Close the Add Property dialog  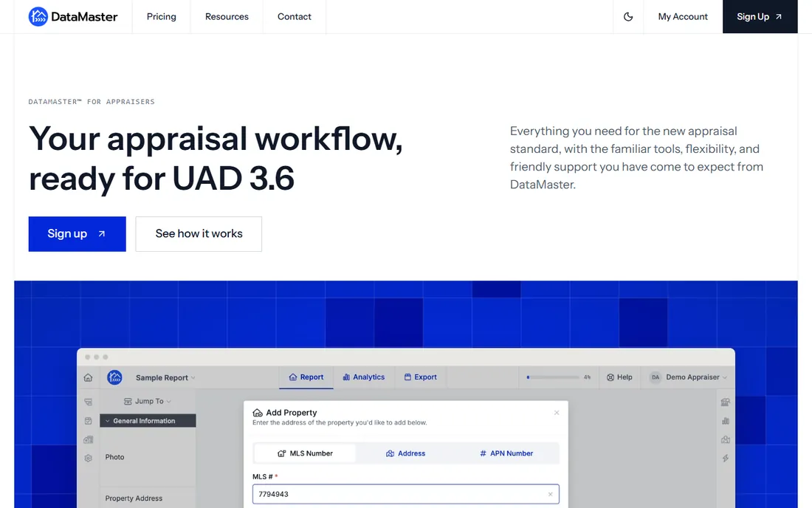pos(557,413)
